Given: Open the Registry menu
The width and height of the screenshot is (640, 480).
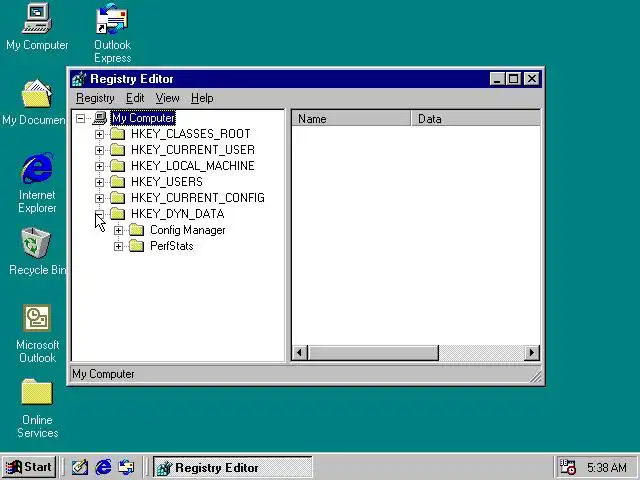Looking at the screenshot, I should pos(95,98).
